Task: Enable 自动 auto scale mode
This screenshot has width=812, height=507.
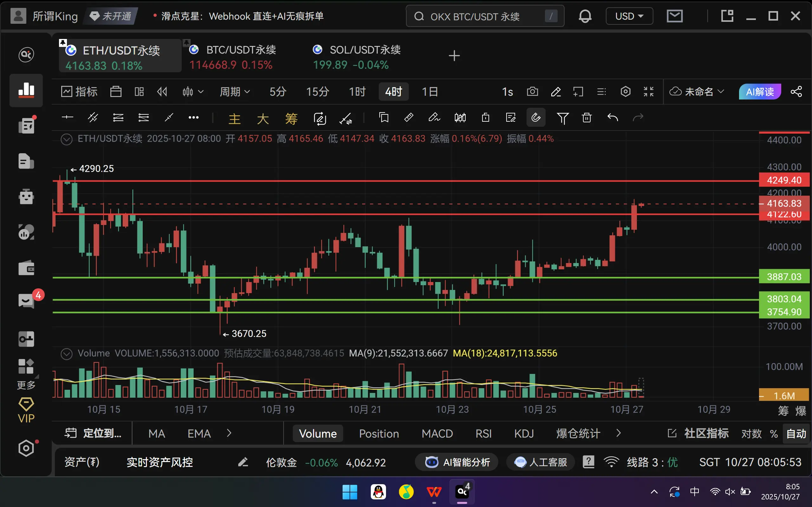Action: point(796,433)
